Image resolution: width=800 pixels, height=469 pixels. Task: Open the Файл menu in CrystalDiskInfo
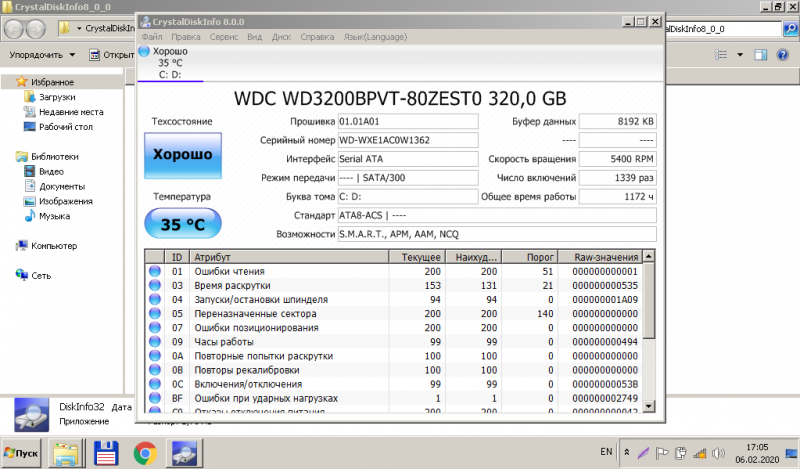(x=152, y=37)
